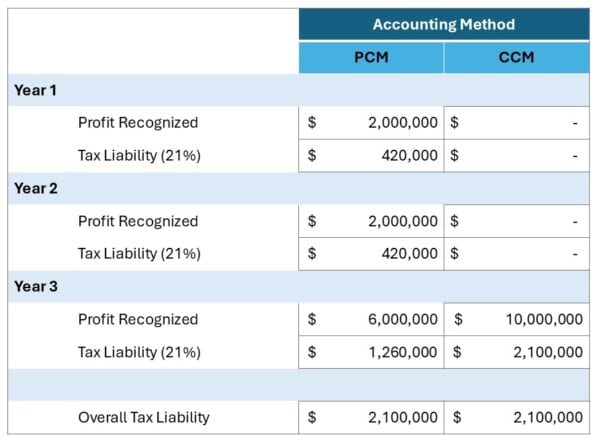Click the Year 2 row label
Image resolution: width=600 pixels, height=444 pixels.
tap(35, 188)
